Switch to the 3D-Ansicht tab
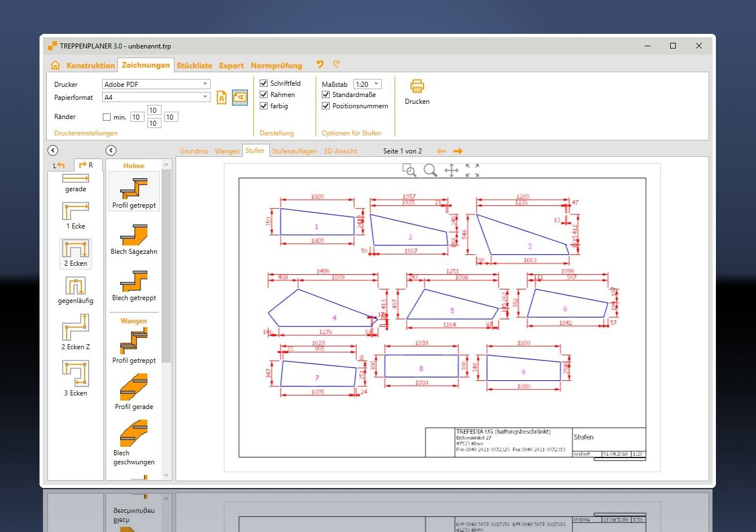 340,151
